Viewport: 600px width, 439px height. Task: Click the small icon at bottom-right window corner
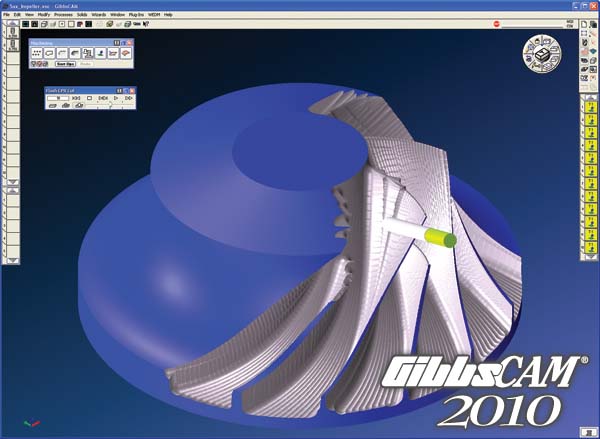pyautogui.click(x=588, y=432)
